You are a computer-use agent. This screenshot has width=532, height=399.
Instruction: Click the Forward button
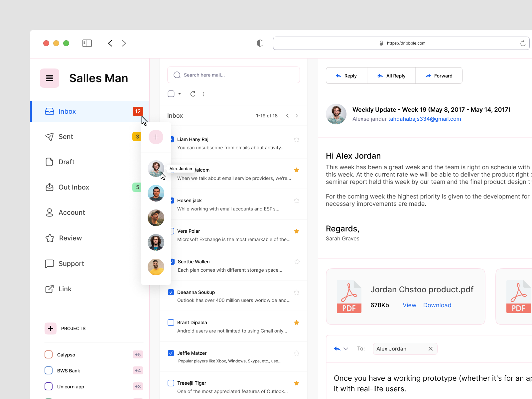pos(439,76)
